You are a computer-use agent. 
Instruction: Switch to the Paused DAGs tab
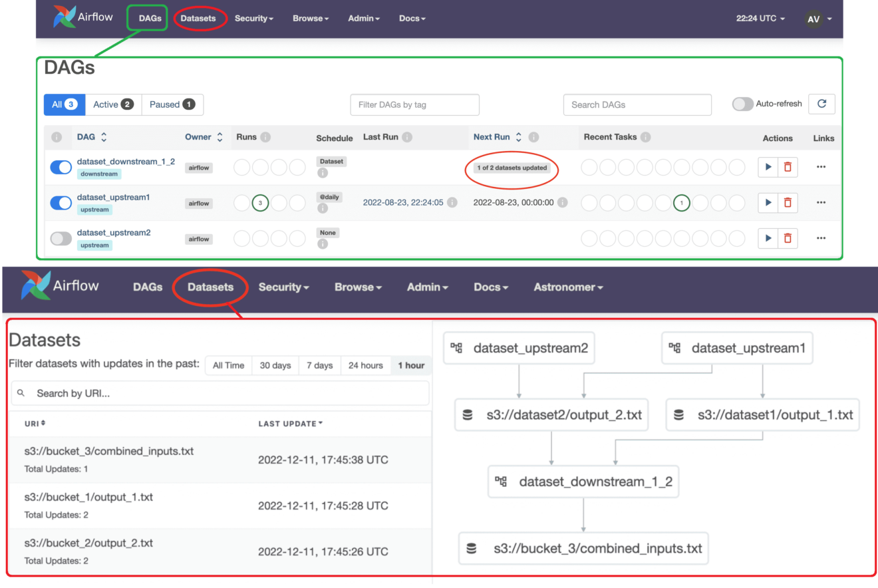(172, 104)
